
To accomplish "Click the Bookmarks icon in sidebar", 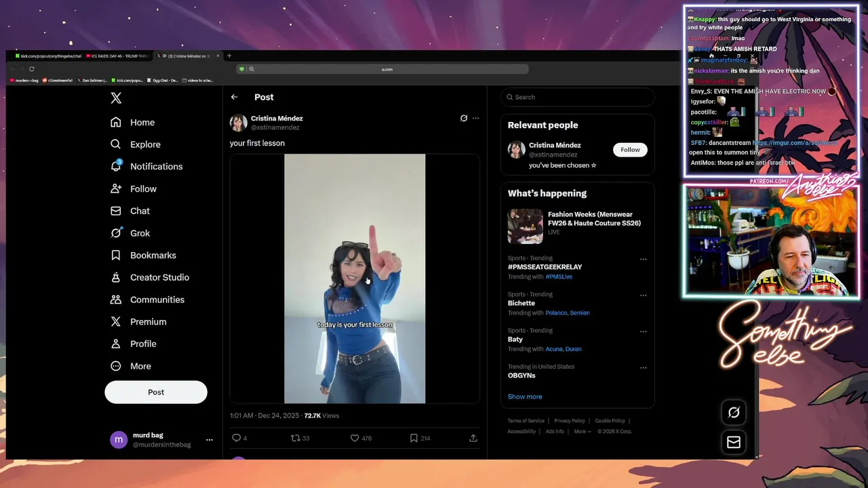I will coord(116,255).
